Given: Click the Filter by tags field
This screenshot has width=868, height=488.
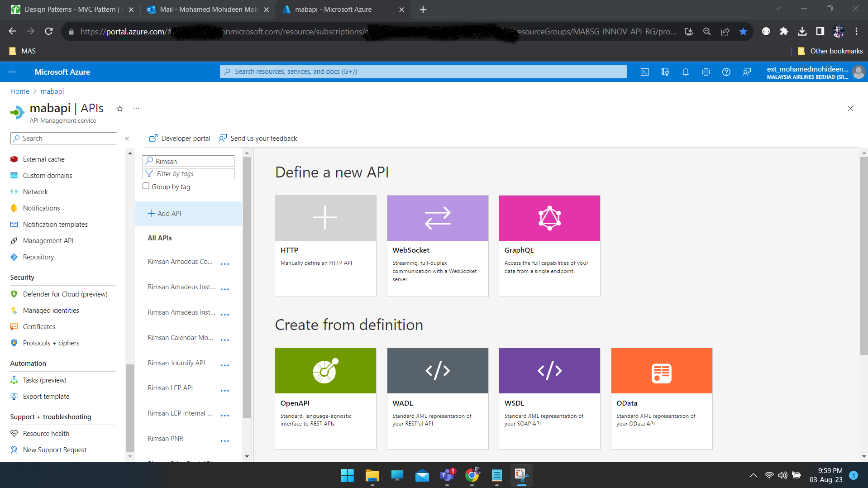Looking at the screenshot, I should 189,174.
